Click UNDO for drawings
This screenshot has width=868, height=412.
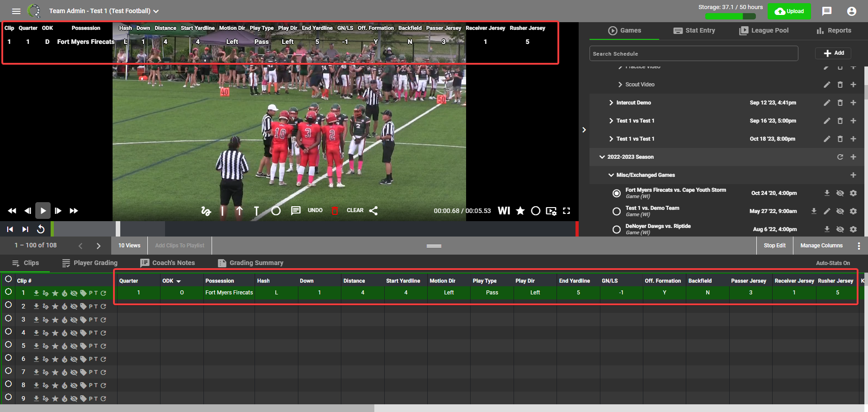[x=315, y=210]
